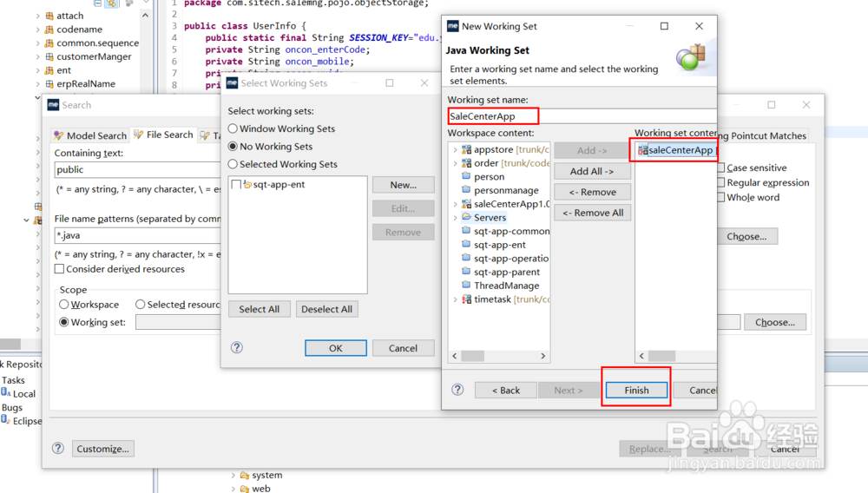Image resolution: width=868 pixels, height=493 pixels.
Task: Expand Servers folder in Workspace content
Action: (x=455, y=218)
